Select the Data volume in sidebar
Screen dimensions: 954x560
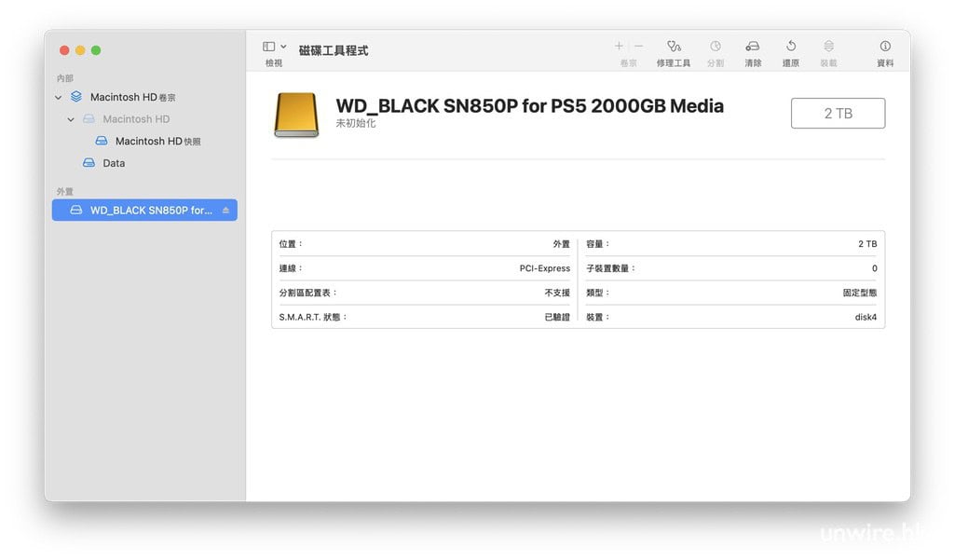[113, 163]
